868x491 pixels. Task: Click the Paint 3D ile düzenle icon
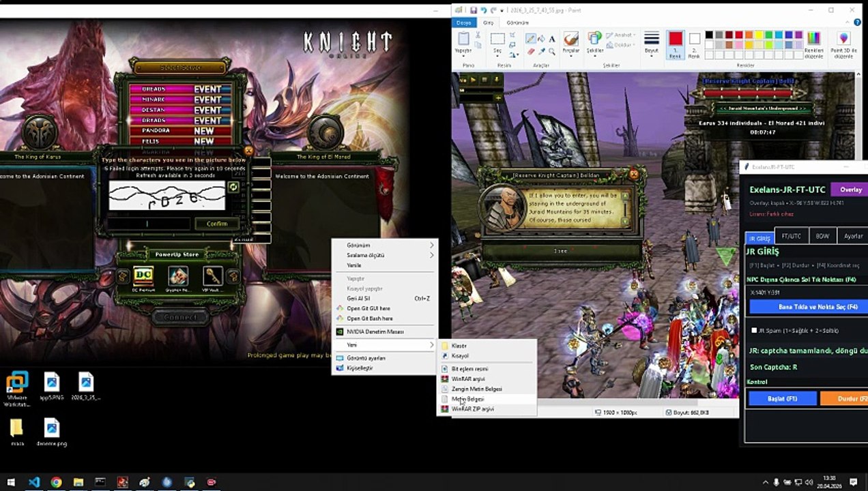[x=844, y=46]
